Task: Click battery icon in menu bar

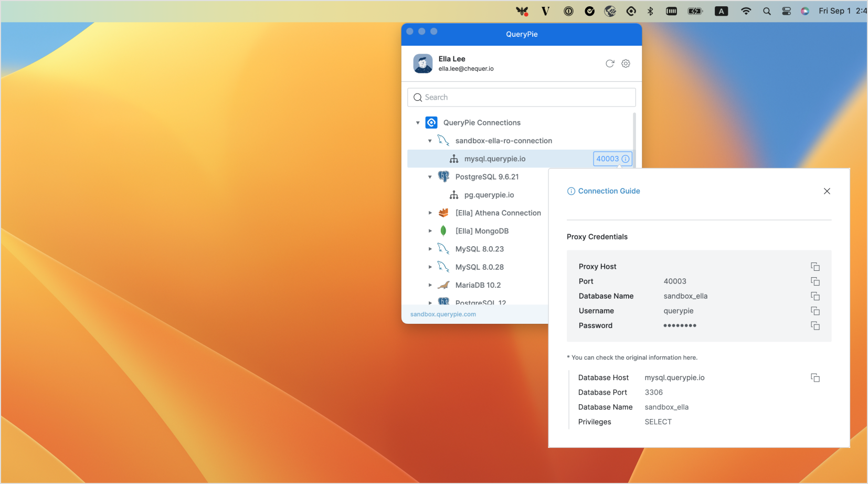Action: point(695,11)
